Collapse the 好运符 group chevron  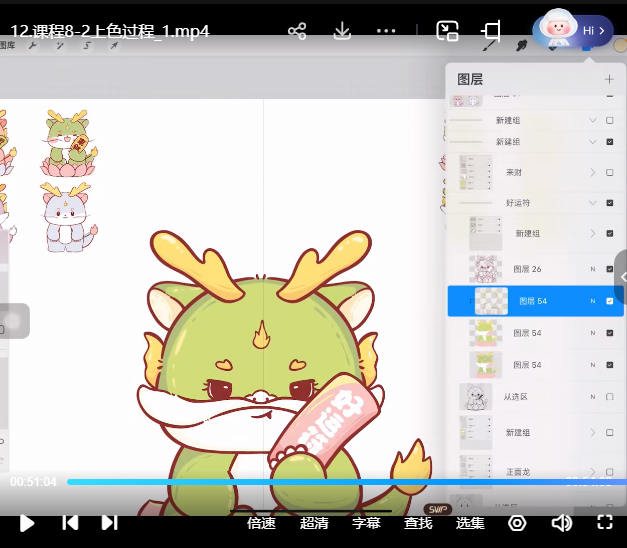pos(593,202)
